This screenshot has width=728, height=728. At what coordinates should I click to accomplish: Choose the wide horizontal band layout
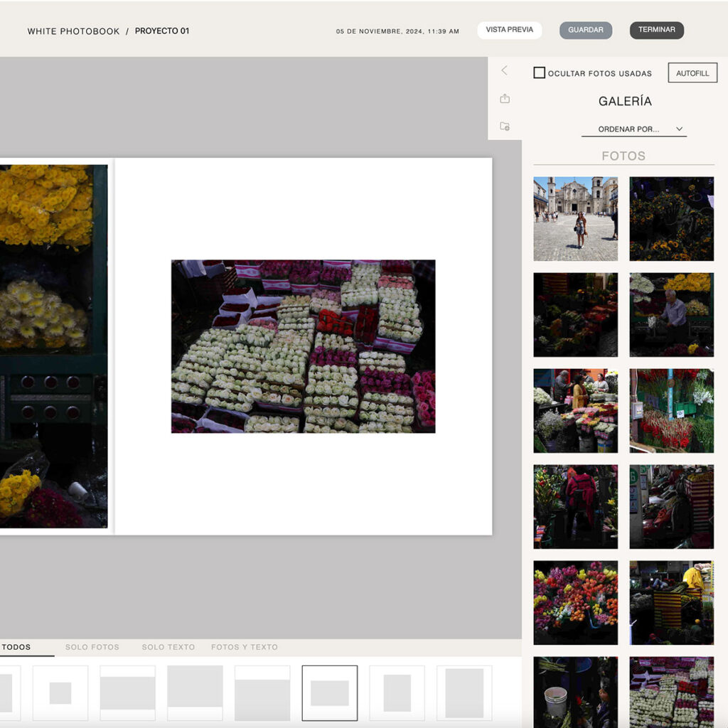127,693
